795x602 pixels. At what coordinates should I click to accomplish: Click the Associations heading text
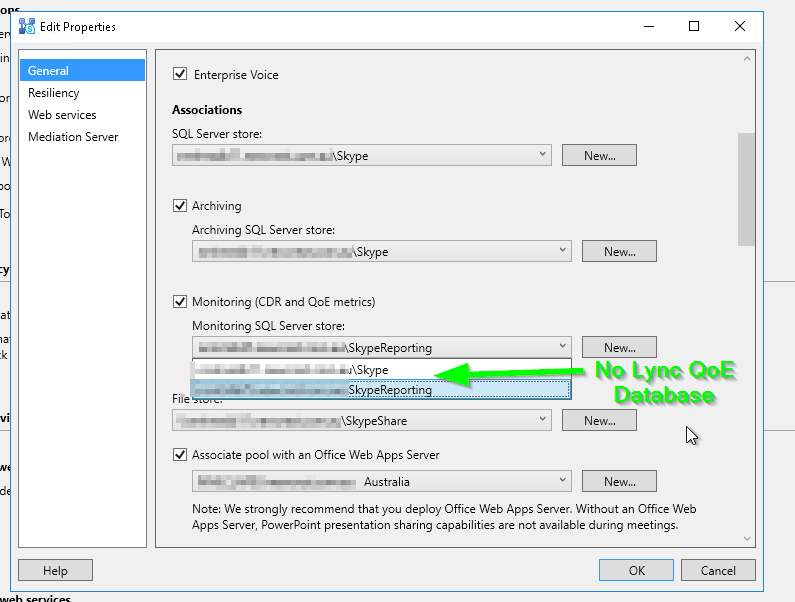coord(207,110)
